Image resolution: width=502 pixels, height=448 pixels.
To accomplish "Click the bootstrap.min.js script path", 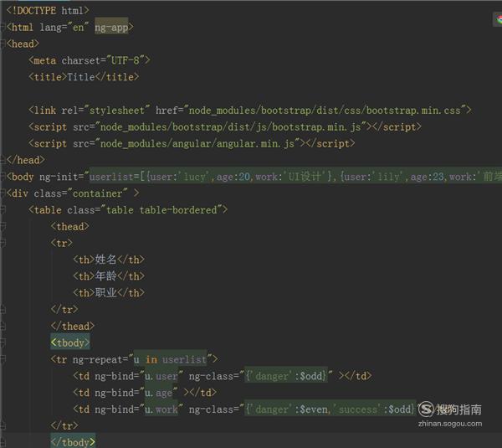I will click(x=231, y=127).
